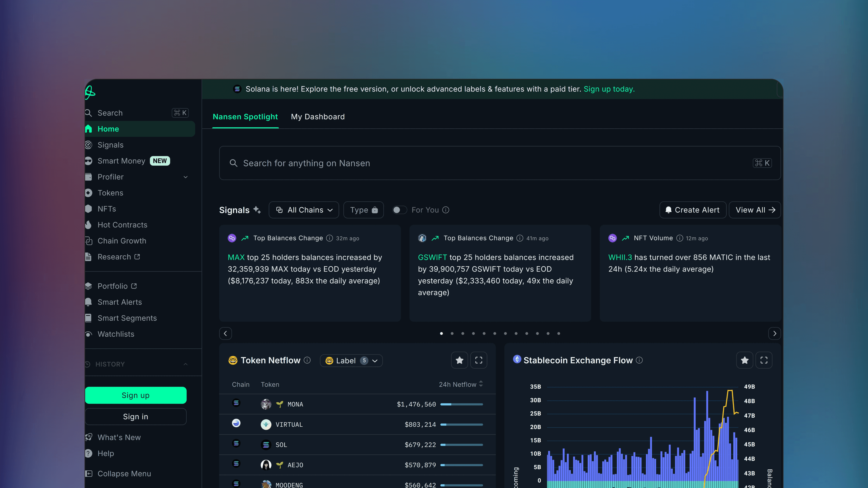Open the Smart Alerts section

(120, 302)
